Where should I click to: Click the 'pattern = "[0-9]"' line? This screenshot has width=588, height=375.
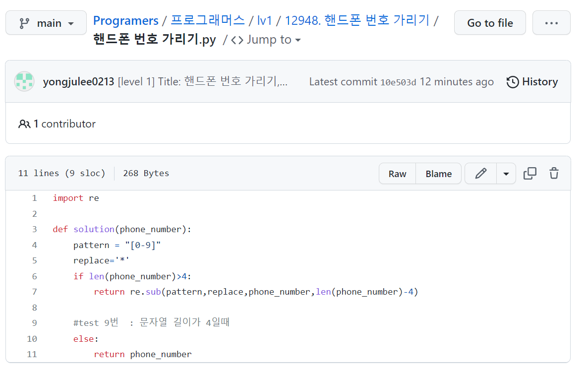click(x=117, y=245)
